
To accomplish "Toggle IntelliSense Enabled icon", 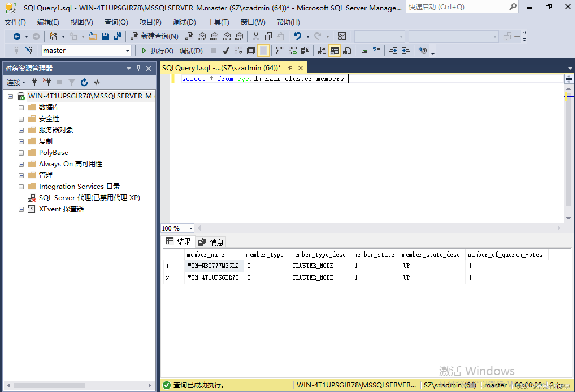I will (263, 51).
